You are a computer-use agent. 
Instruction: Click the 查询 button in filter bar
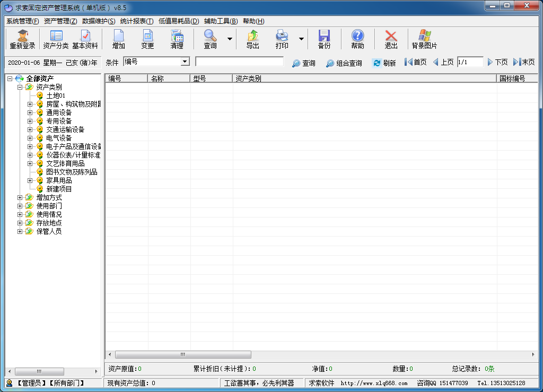coord(304,63)
